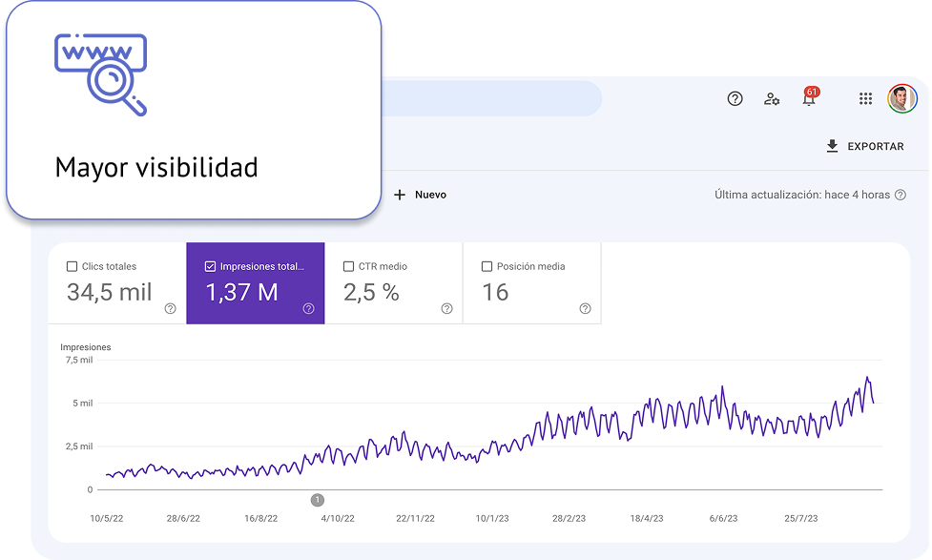The width and height of the screenshot is (932, 560).
Task: Open notifications bell with 61 badge
Action: coord(809,98)
